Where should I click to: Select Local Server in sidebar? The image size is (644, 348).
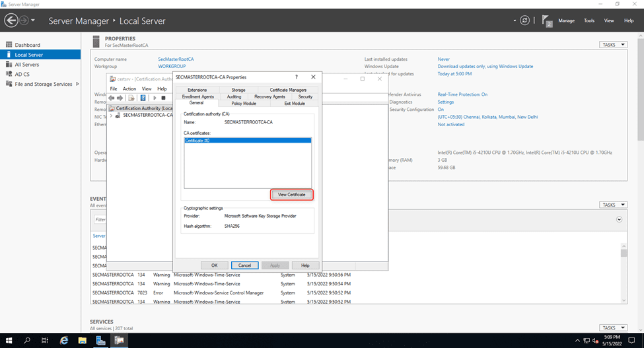pos(40,55)
